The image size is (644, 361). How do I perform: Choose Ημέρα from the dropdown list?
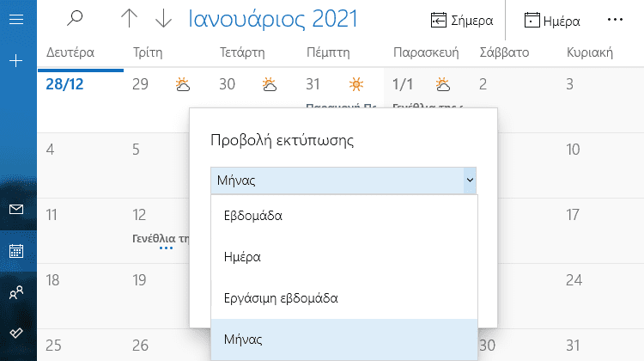344,257
